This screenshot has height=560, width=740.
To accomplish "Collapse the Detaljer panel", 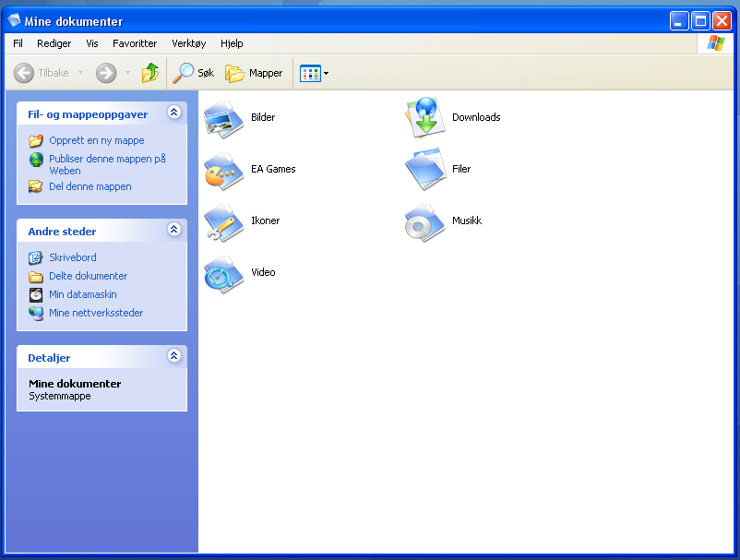I will 173,355.
